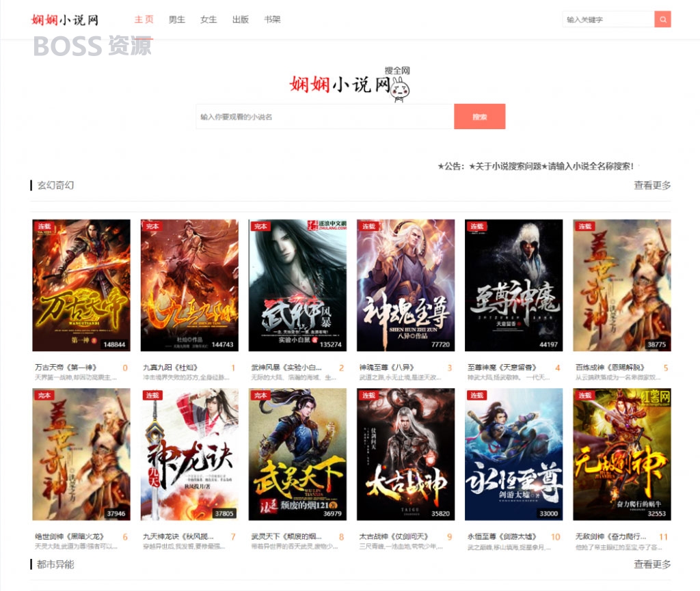Click the 完本 badge on 武神风暴 cover
This screenshot has width=700, height=591.
(260, 226)
